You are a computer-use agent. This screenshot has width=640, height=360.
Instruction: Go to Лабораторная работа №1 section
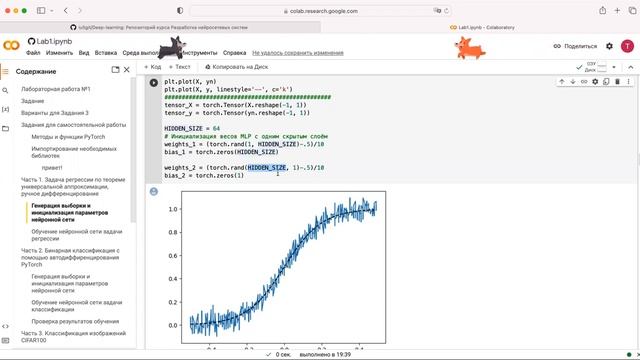point(56,89)
